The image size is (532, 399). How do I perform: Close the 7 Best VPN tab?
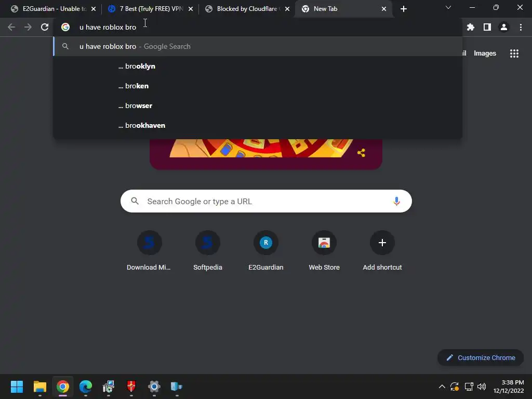tap(191, 9)
